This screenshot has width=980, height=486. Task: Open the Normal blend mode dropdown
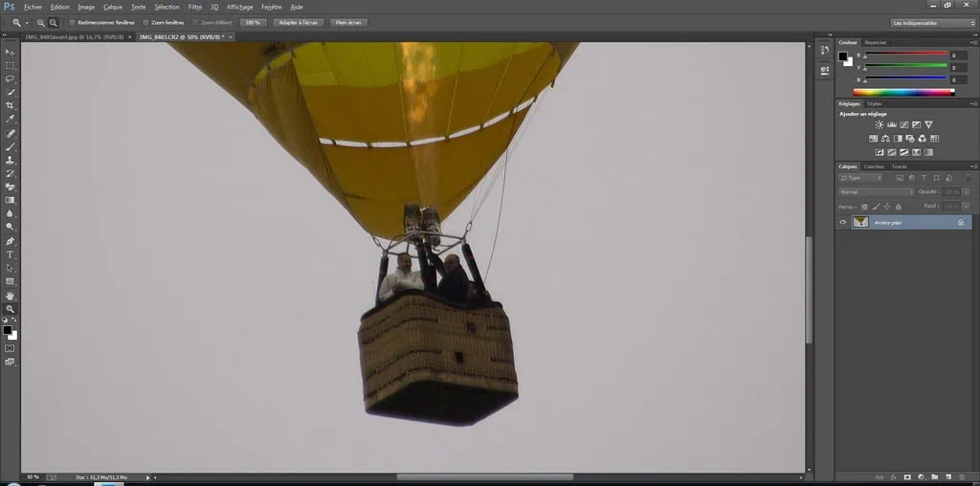point(877,192)
